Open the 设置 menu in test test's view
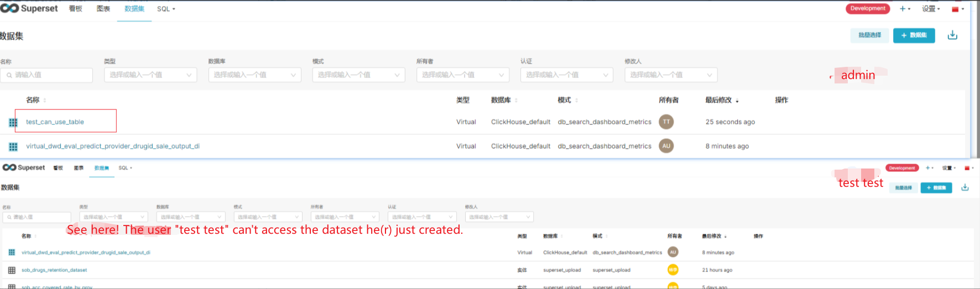The image size is (980, 289). click(949, 168)
